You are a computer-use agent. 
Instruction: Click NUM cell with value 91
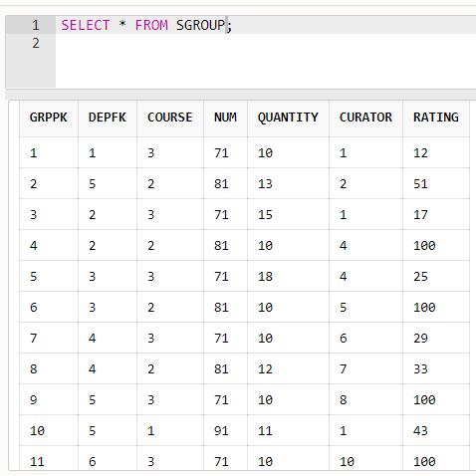pos(225,430)
